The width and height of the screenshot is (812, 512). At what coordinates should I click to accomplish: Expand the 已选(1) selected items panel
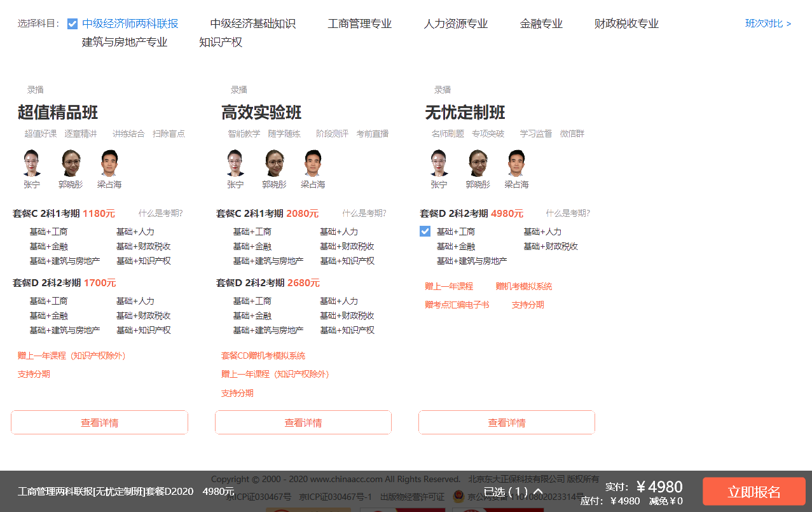click(513, 492)
